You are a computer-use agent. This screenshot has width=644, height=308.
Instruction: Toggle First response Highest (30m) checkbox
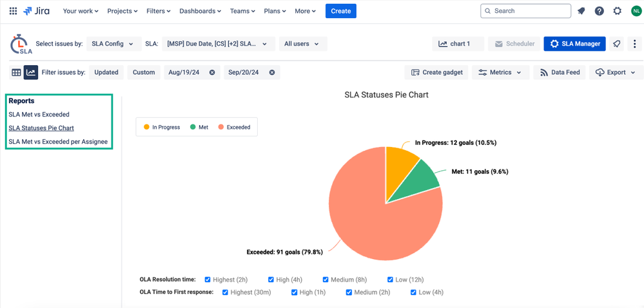pyautogui.click(x=225, y=293)
